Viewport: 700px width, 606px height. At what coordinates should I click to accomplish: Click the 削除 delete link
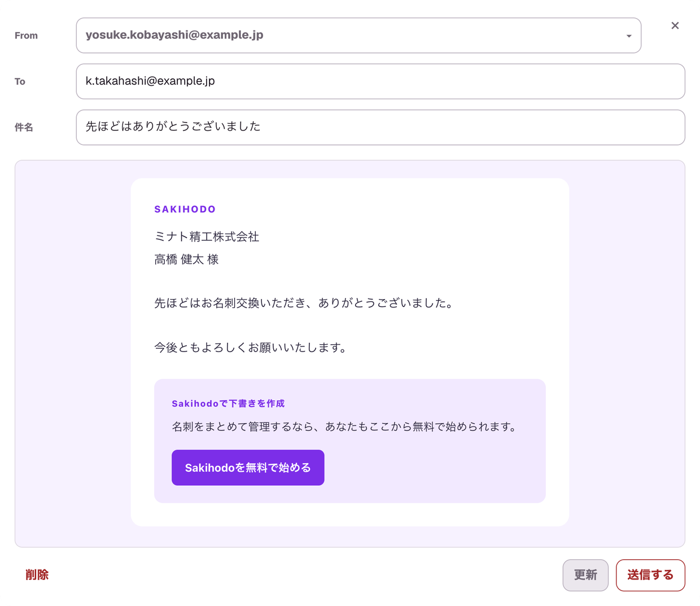pyautogui.click(x=37, y=575)
